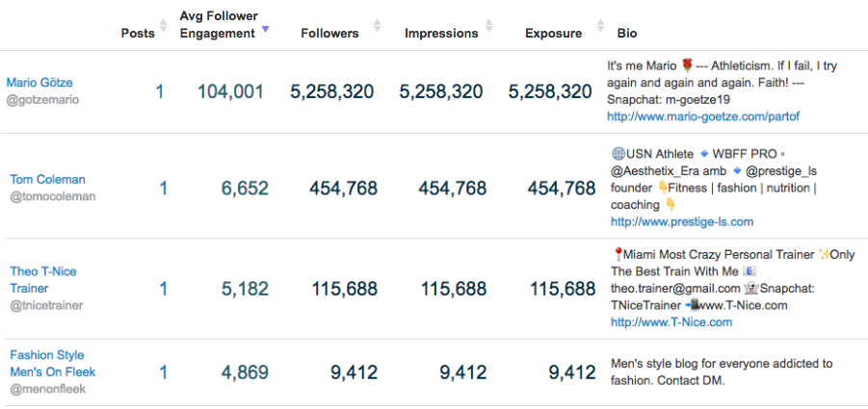Select the Exposure column header text
This screenshot has height=409, width=868.
[x=554, y=33]
